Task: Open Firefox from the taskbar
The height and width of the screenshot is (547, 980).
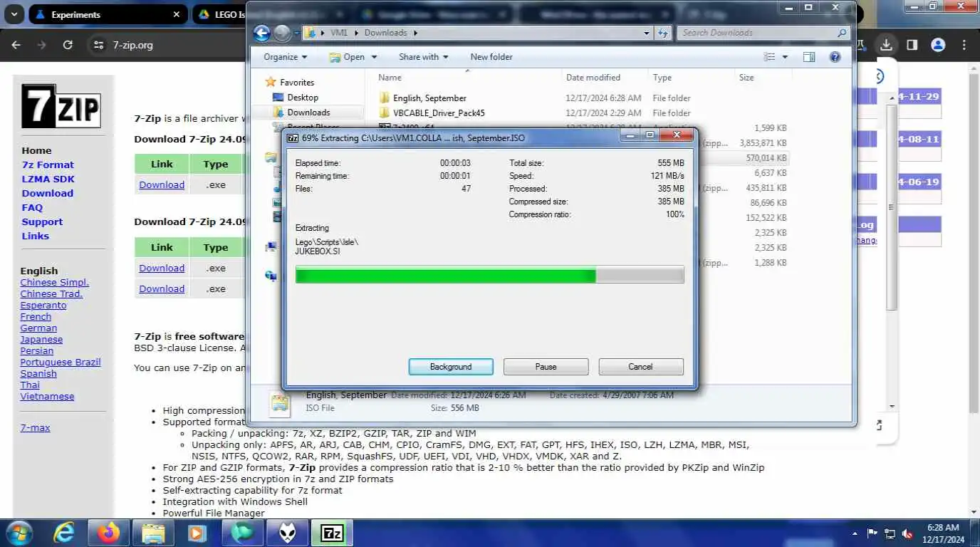Action: click(x=109, y=532)
